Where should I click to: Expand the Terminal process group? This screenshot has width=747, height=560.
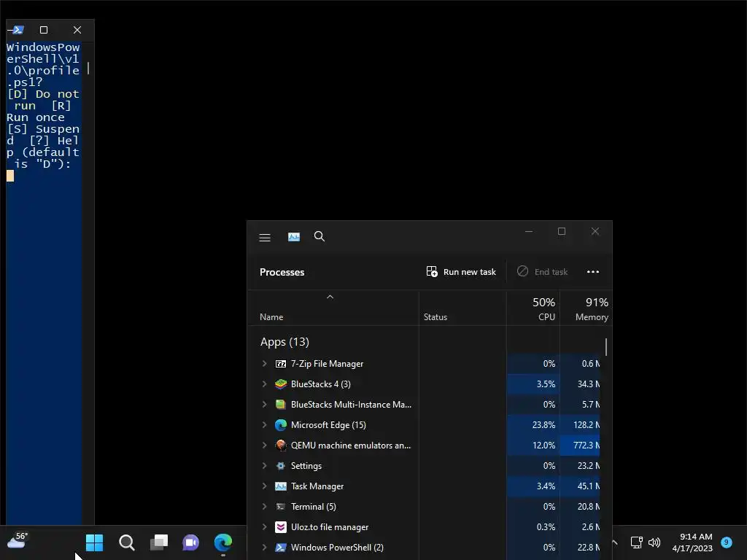(264, 507)
